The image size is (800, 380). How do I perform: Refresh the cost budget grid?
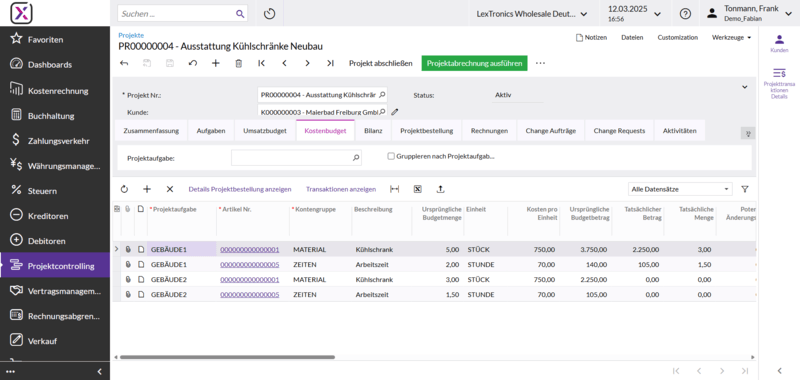(124, 189)
